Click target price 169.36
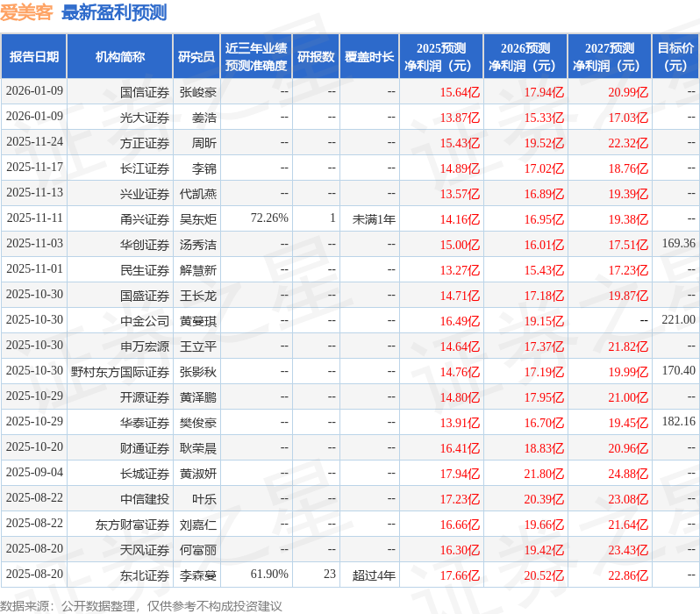 [679, 243]
